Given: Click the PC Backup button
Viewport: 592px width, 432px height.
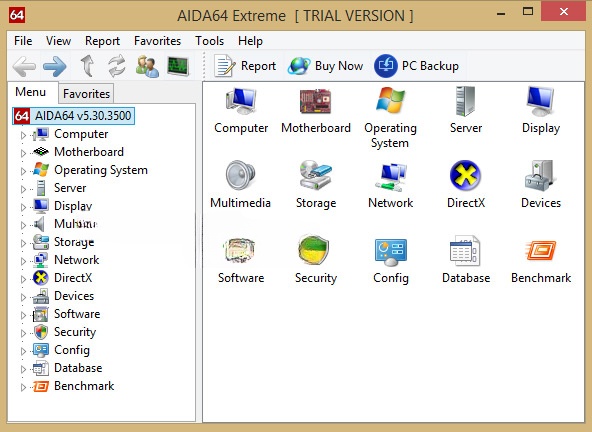Looking at the screenshot, I should click(x=416, y=66).
